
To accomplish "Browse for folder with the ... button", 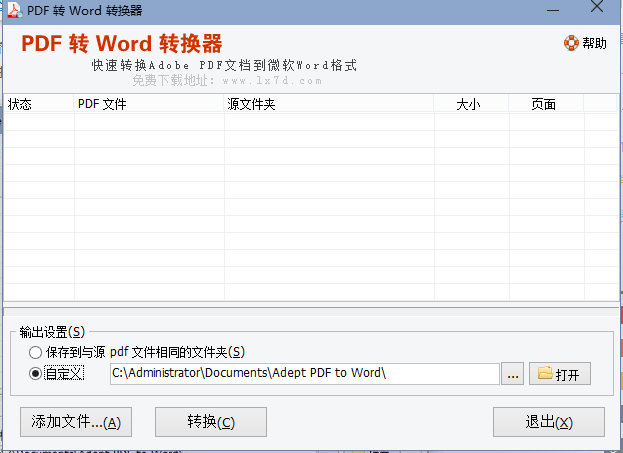I will 513,374.
